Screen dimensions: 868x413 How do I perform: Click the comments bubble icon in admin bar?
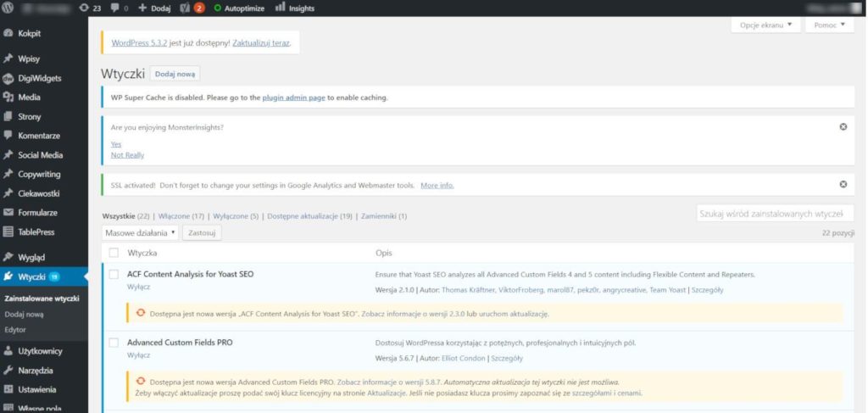click(115, 8)
